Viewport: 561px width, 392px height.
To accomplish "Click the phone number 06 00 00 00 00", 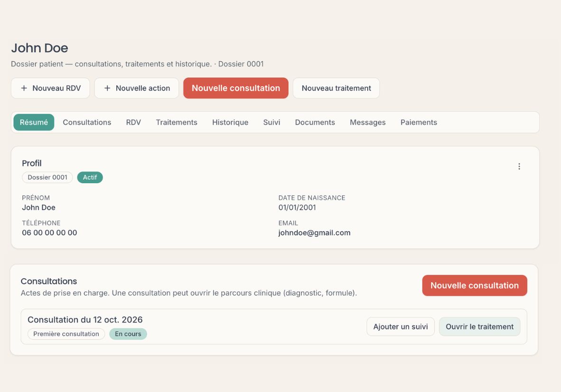I will tap(49, 233).
